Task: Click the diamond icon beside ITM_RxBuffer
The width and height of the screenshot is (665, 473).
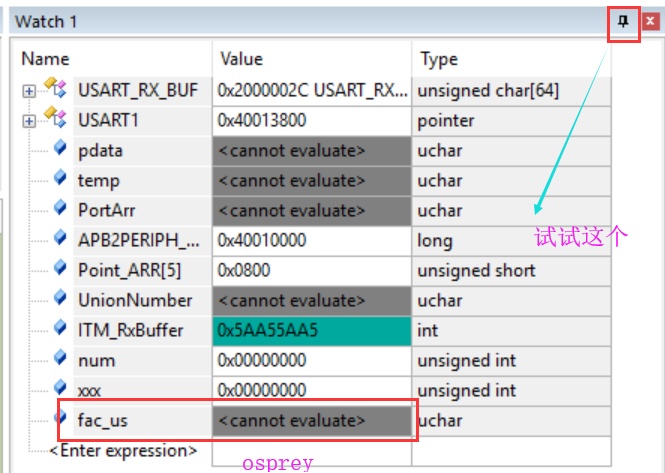Action: [60, 327]
